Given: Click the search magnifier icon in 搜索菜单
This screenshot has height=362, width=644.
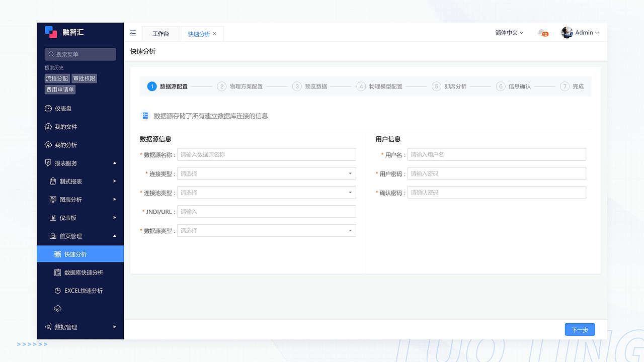Looking at the screenshot, I should (51, 54).
